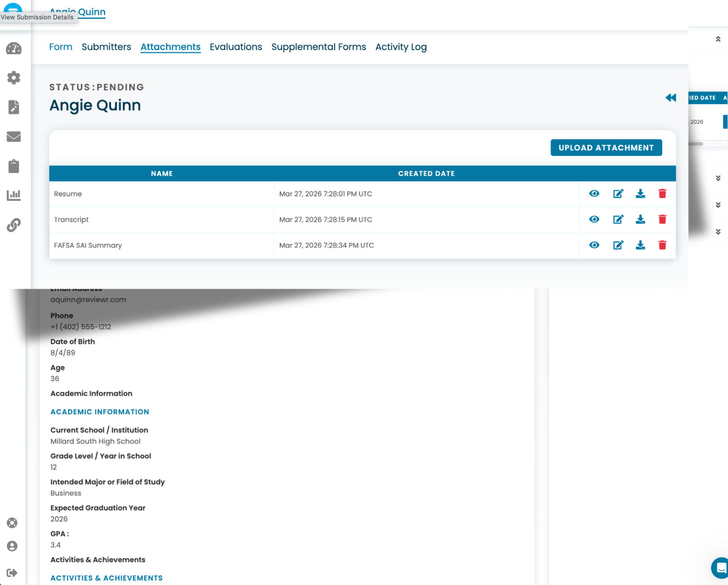The image size is (728, 585).
Task: Preview the Transcript with the eye icon
Action: click(594, 219)
